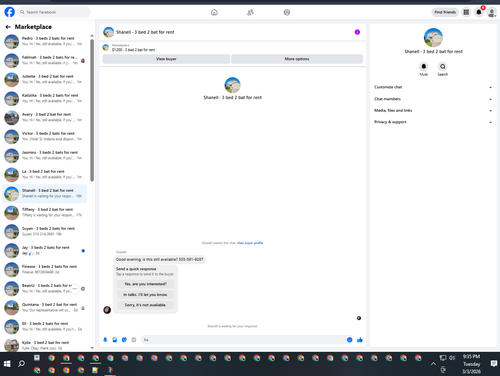Expand Media, files and links section
The image size is (500, 376).
[x=433, y=110]
